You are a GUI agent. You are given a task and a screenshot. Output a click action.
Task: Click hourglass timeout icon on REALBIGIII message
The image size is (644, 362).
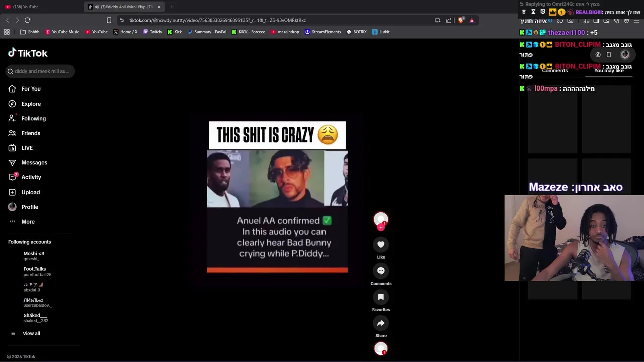(533, 12)
